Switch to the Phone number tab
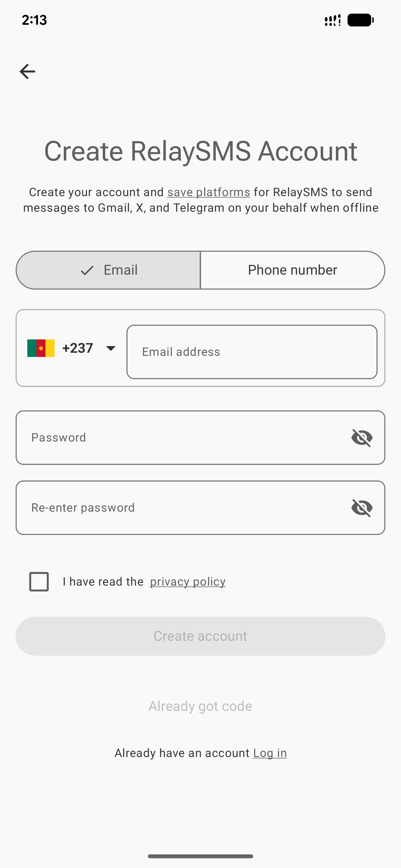The image size is (401, 868). [x=292, y=270]
